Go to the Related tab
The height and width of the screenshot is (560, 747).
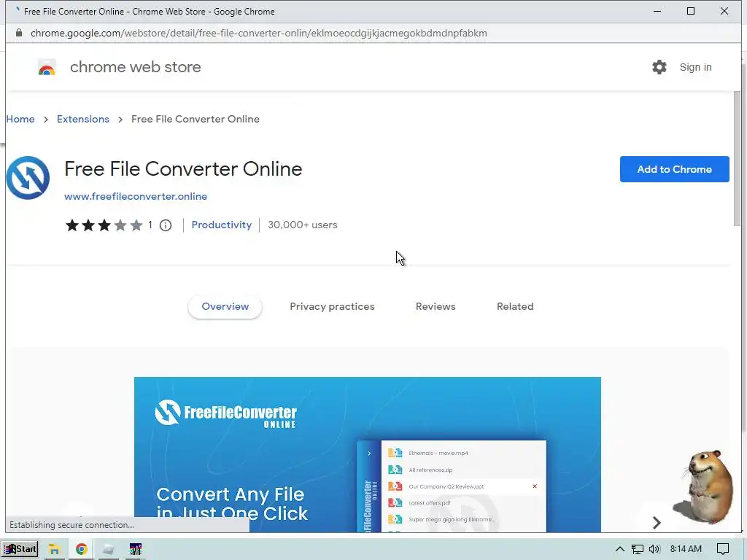click(x=515, y=307)
